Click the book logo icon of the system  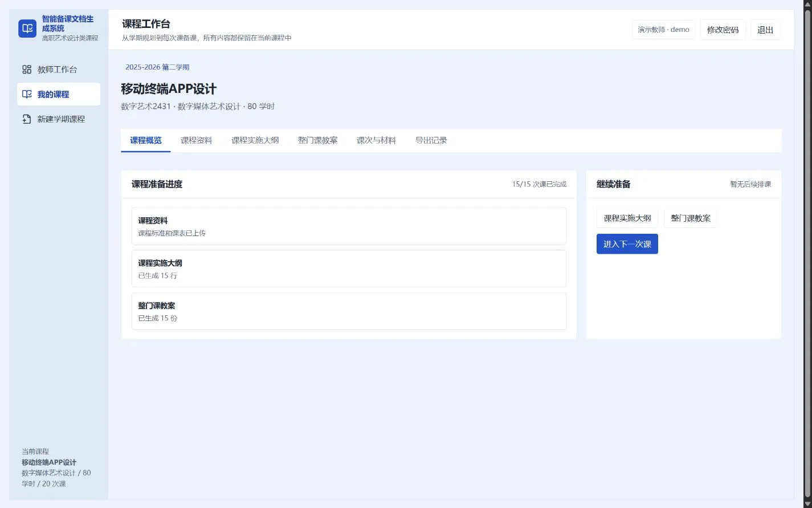tap(27, 29)
